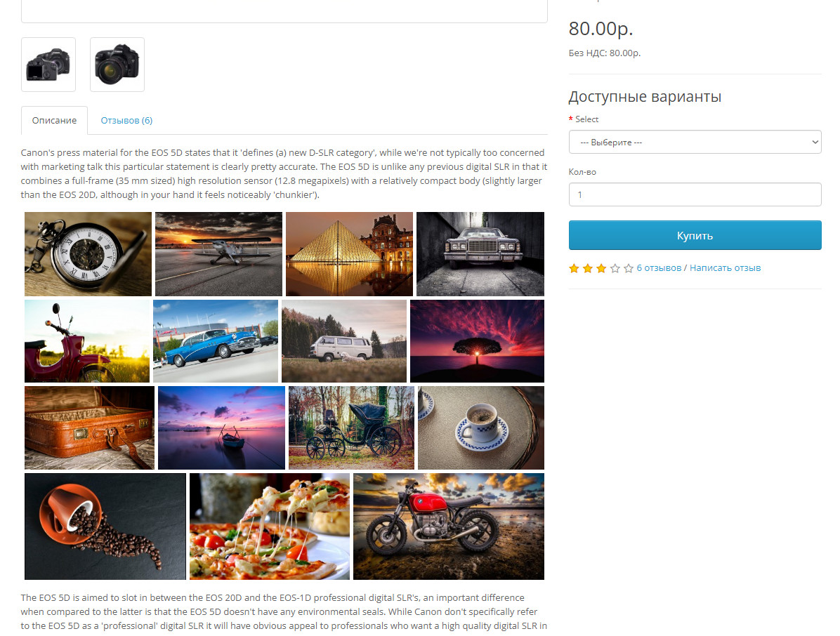
Task: Open the Select option dropdown
Action: [695, 142]
